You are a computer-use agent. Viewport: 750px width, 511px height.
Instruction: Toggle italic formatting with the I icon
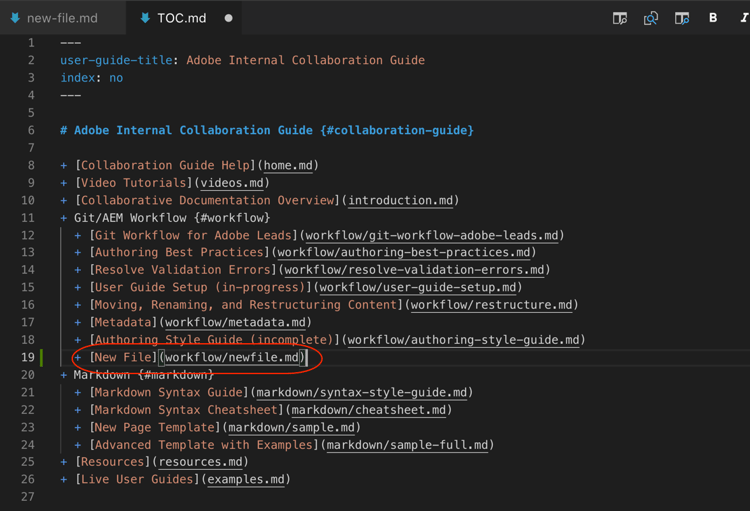(743, 18)
